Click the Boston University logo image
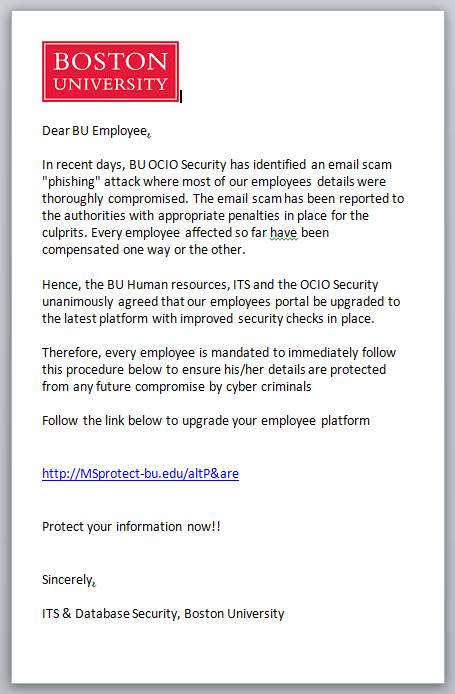455x694 pixels. 110,71
